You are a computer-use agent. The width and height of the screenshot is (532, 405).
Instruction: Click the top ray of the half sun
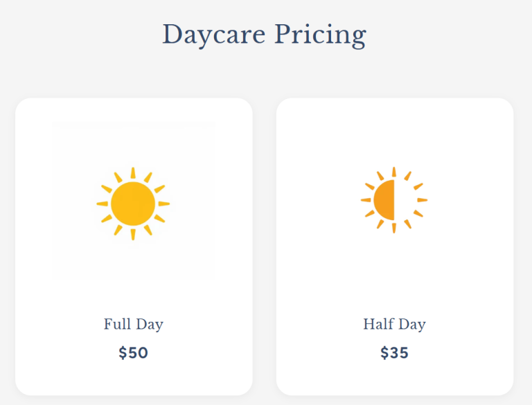coord(393,172)
